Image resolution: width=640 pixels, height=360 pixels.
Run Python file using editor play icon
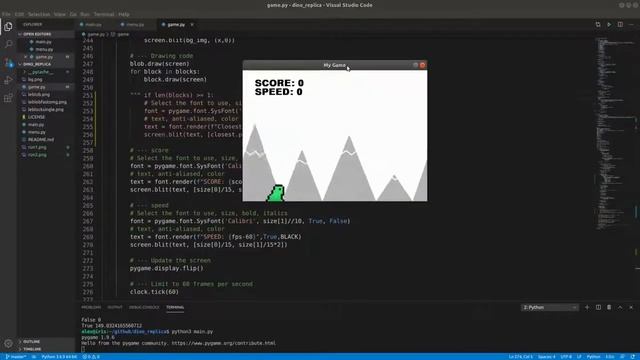click(x=609, y=24)
